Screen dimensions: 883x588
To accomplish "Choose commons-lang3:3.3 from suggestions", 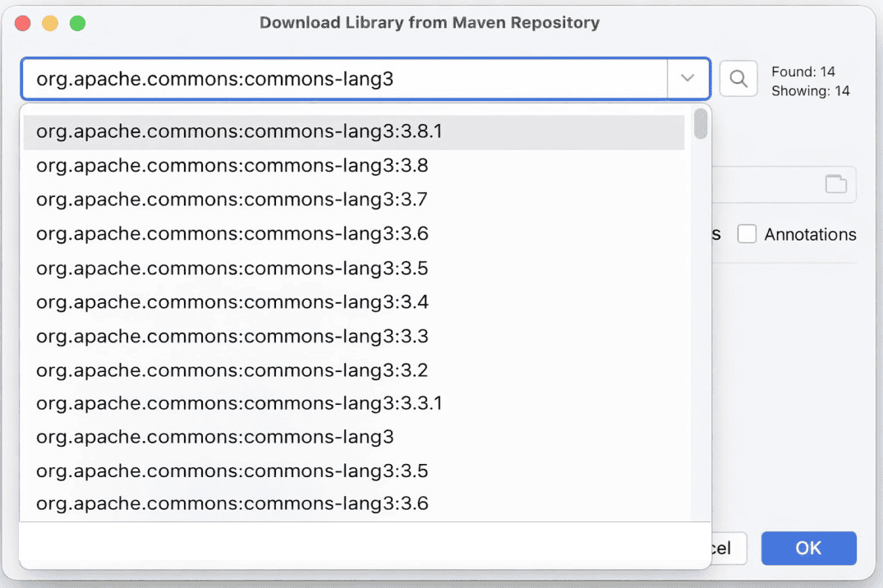I will click(232, 336).
